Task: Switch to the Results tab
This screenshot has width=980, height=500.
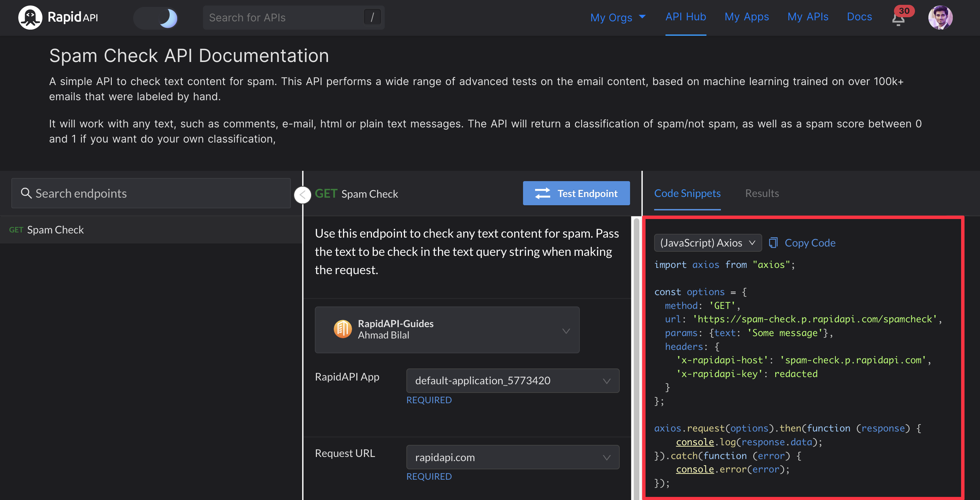Action: [761, 193]
